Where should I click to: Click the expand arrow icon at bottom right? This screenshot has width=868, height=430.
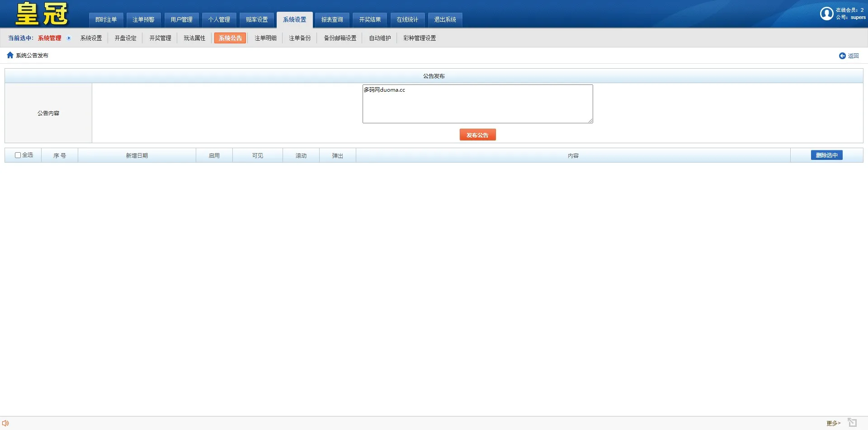852,422
